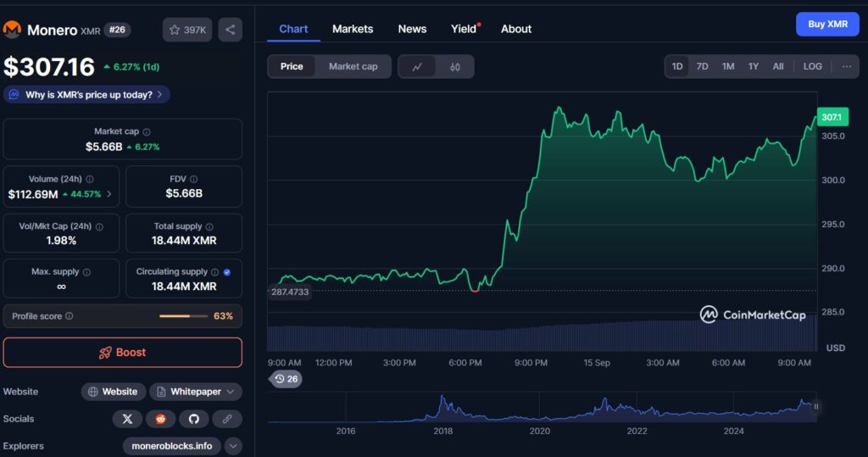Open moneroblocks.info explorer link
The height and width of the screenshot is (457, 868).
(x=171, y=446)
